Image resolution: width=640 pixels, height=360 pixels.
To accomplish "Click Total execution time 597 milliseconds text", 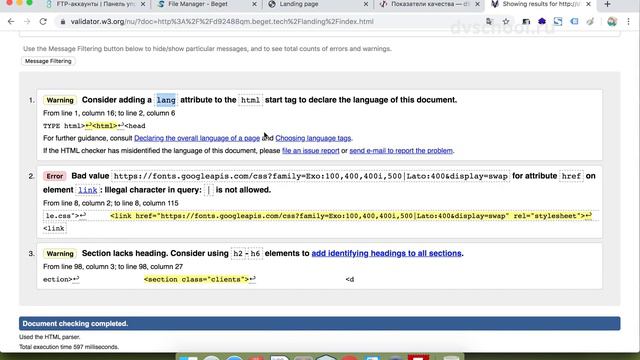I will coord(69,347).
